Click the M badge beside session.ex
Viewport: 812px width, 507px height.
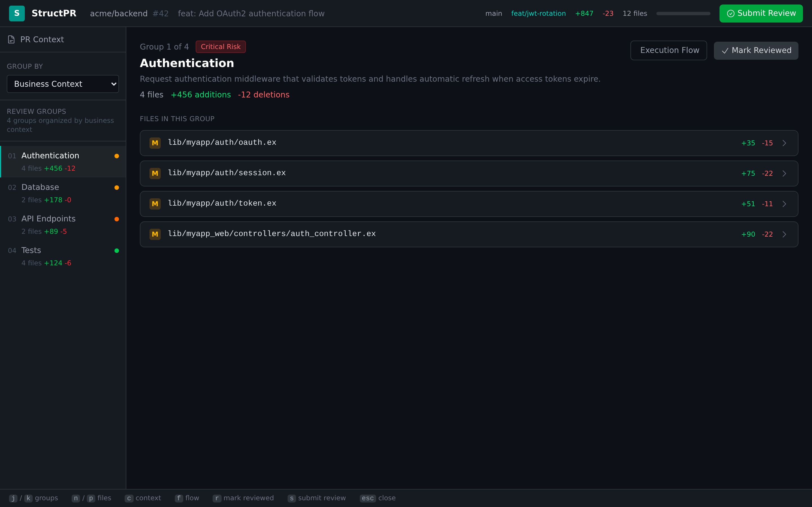[x=155, y=173]
